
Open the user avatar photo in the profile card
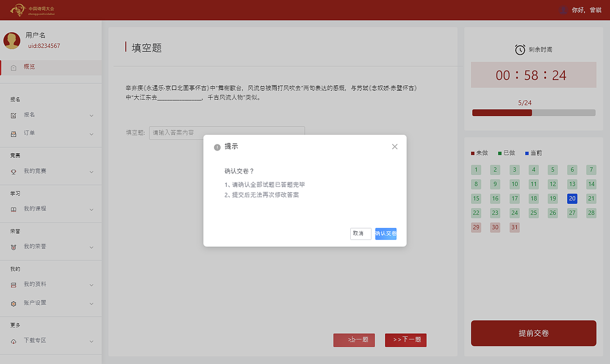click(11, 40)
